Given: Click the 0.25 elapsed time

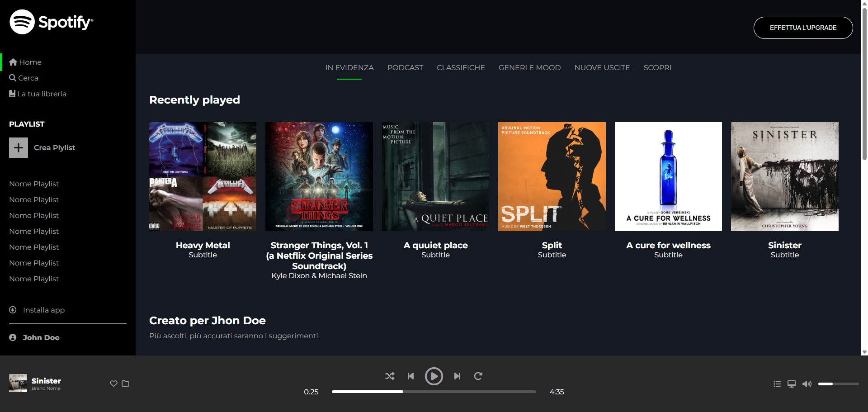Looking at the screenshot, I should coord(311,392).
